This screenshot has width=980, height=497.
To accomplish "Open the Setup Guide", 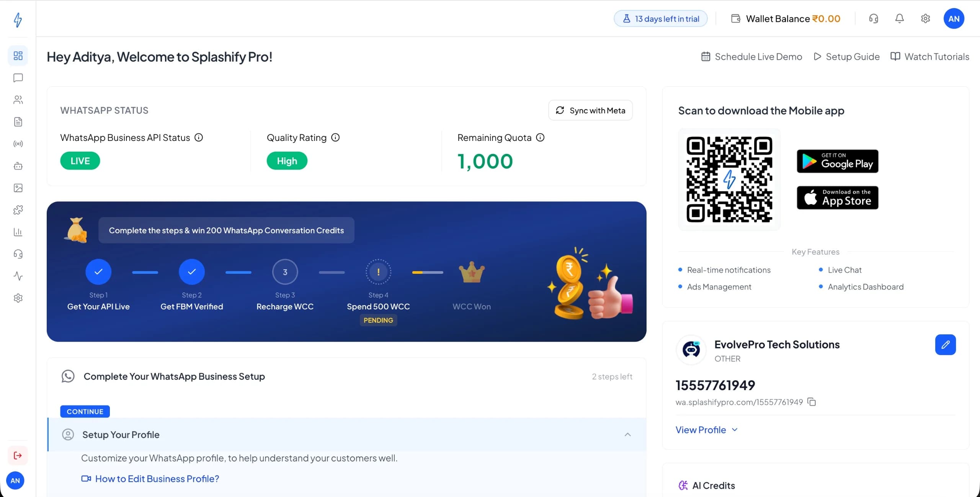I will point(846,56).
